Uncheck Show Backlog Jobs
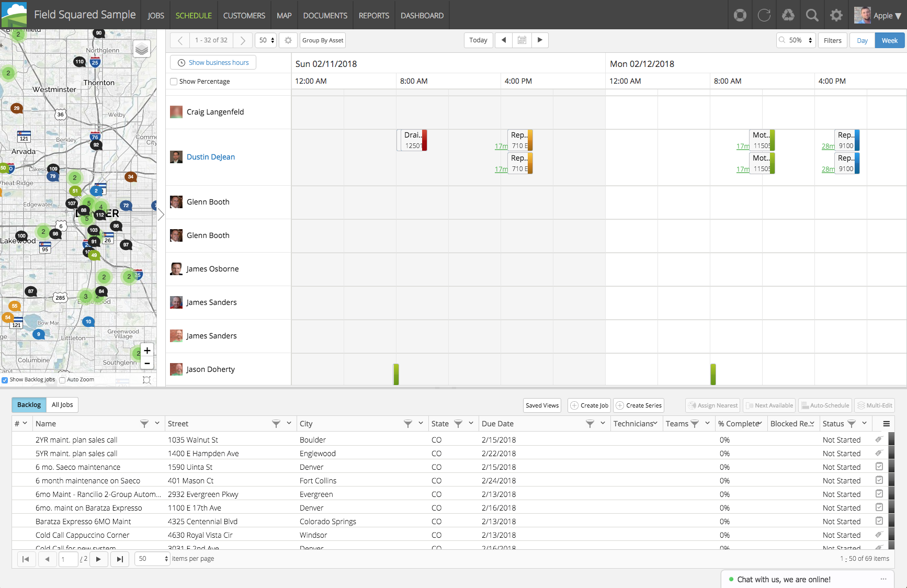This screenshot has height=588, width=907. pyautogui.click(x=5, y=380)
